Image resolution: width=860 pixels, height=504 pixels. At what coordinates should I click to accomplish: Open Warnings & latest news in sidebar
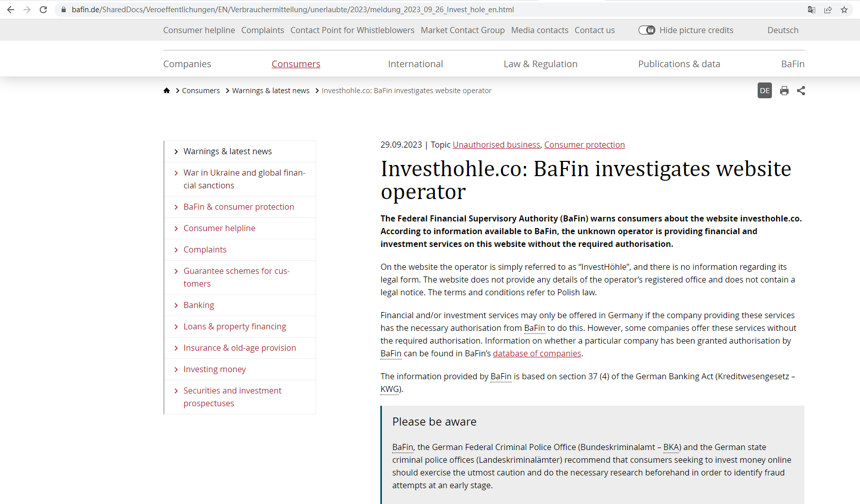pyautogui.click(x=228, y=151)
